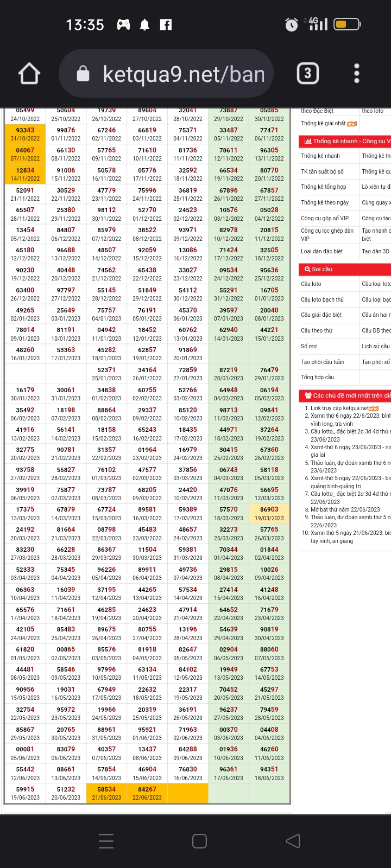Open the browser three-dot menu

point(357,73)
